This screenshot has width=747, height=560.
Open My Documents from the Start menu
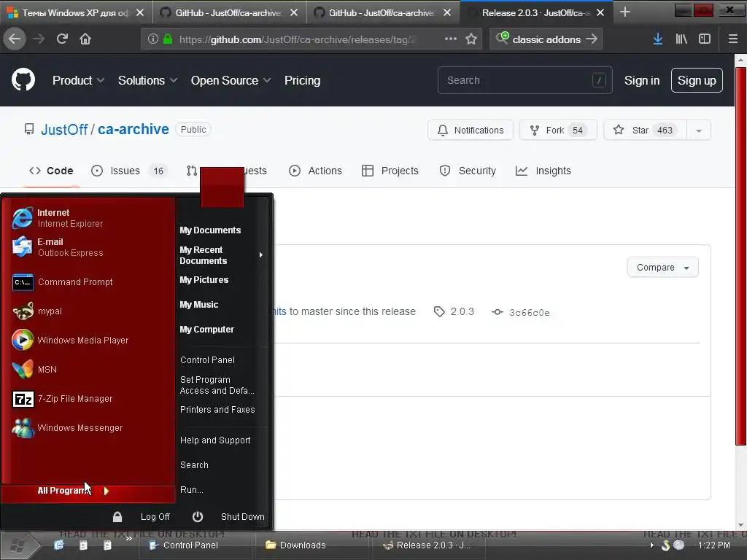pyautogui.click(x=210, y=230)
